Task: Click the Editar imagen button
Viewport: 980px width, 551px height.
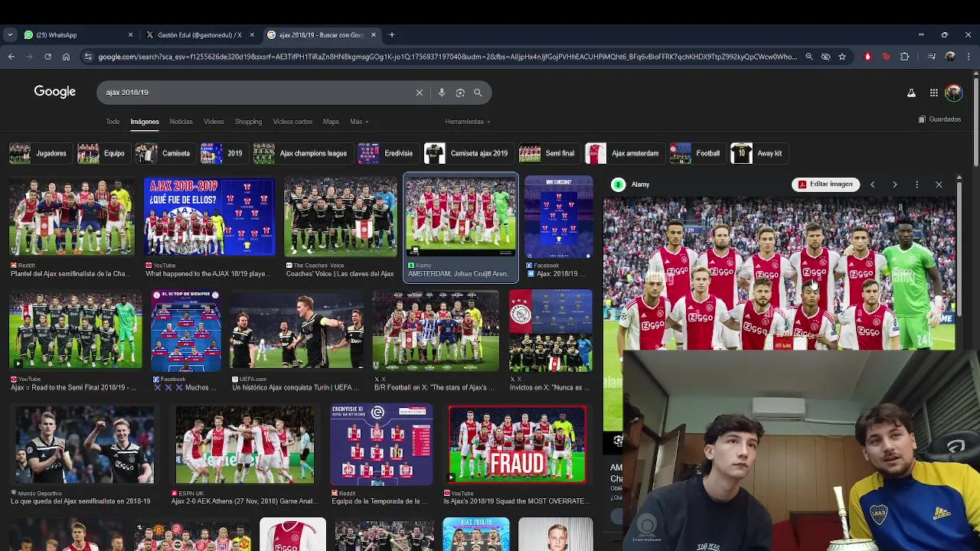Action: (825, 184)
